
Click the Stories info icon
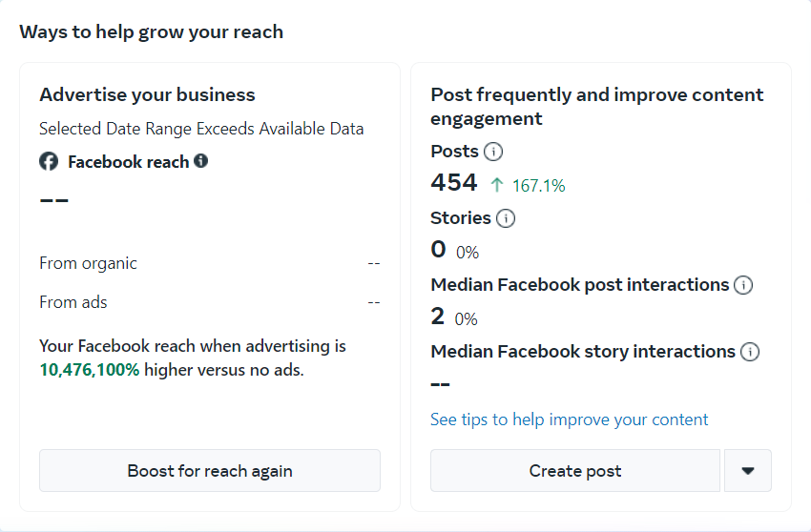(x=506, y=218)
